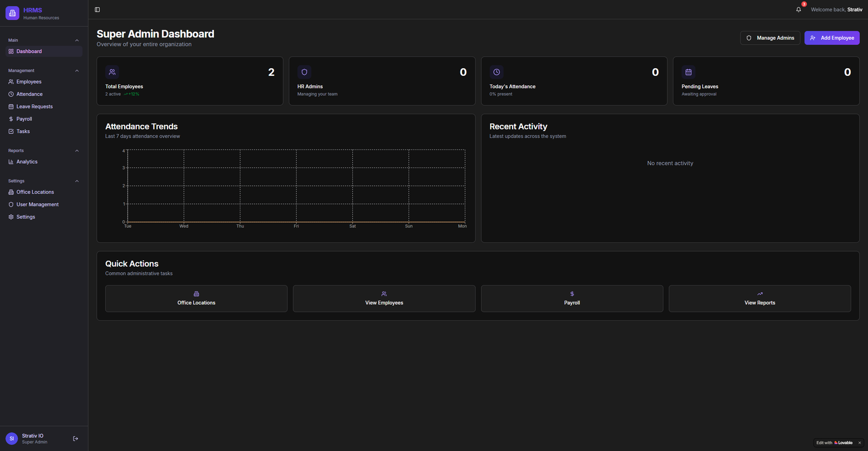Open Settings from the sidebar menu
Viewport: 868px width, 451px height.
[44, 217]
